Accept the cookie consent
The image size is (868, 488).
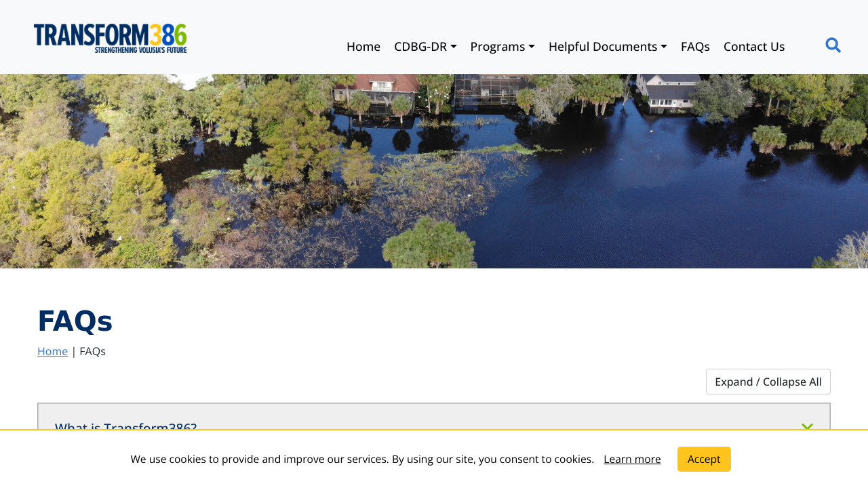[x=704, y=459]
